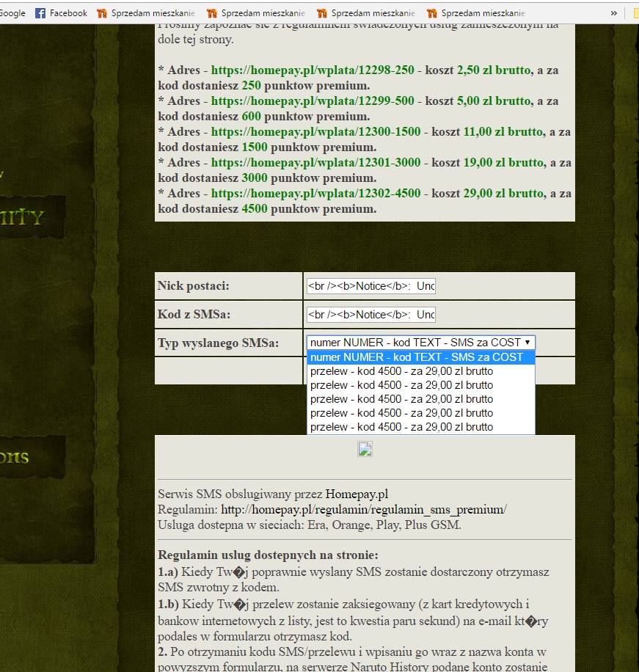This screenshot has height=672, width=639.
Task: Show hidden bookmarks with the chevron
Action: click(x=614, y=13)
